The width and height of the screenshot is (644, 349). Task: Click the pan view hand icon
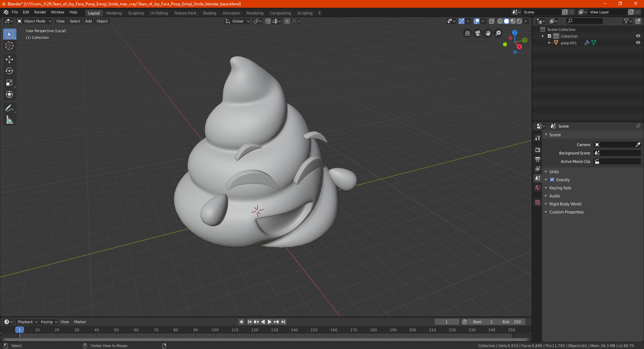[x=488, y=33]
